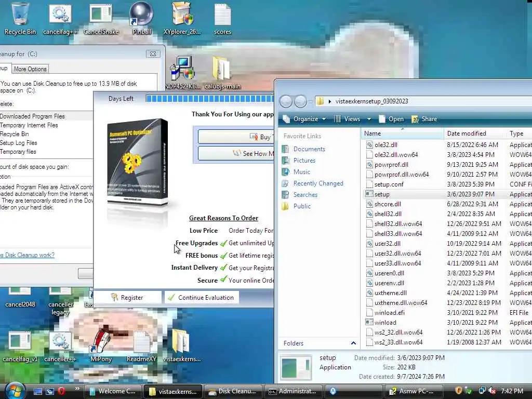Expand the Folders pane chevron

pyautogui.click(x=353, y=343)
